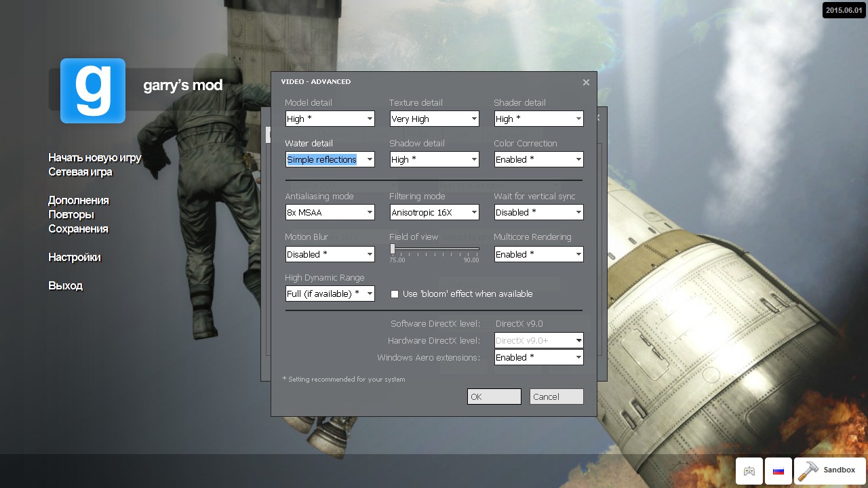Open the game controller icon at bottom

pyautogui.click(x=749, y=471)
